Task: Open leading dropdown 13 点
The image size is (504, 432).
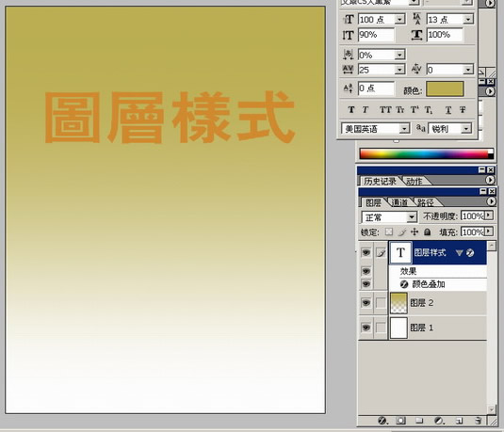Action: (468, 20)
